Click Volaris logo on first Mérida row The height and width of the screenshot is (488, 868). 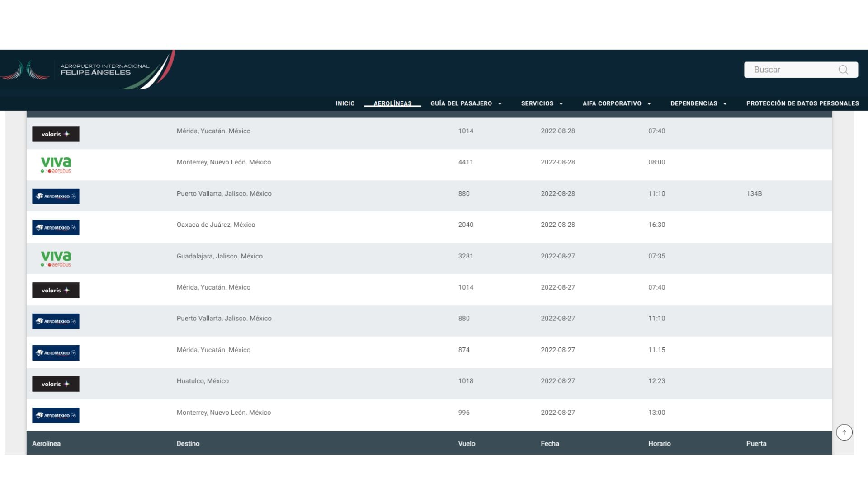click(56, 134)
